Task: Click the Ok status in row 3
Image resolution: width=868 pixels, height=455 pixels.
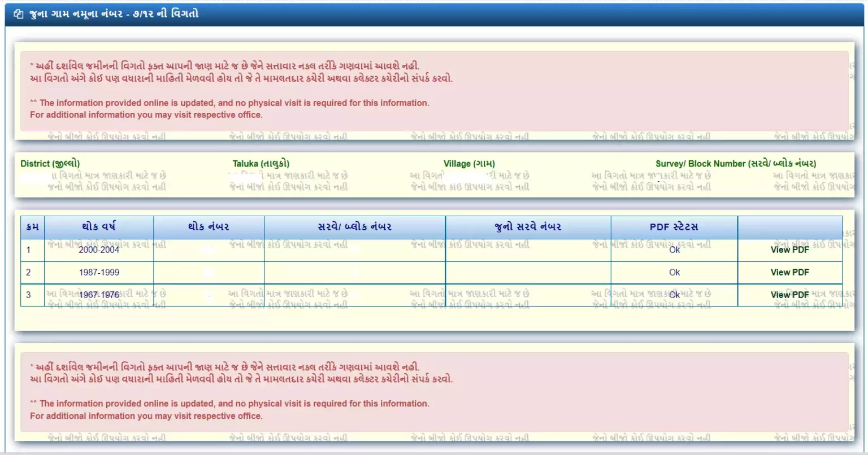Action: [x=674, y=295]
